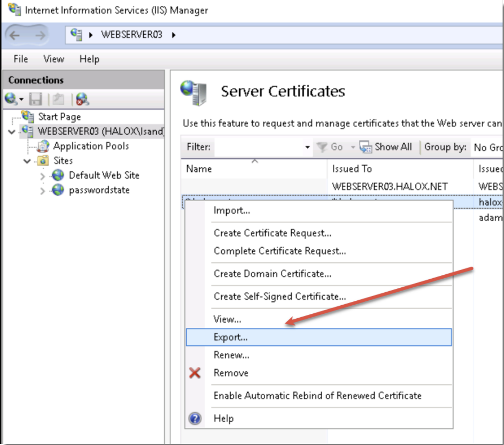Collapse the Sites tree node
Image resolution: width=504 pixels, height=445 pixels.
pos(27,161)
